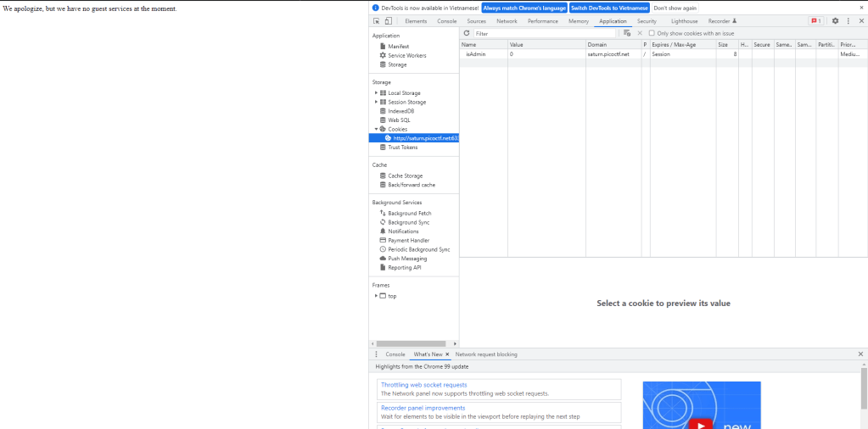Expand the Session Storage tree node
The width and height of the screenshot is (868, 429).
pyautogui.click(x=376, y=102)
